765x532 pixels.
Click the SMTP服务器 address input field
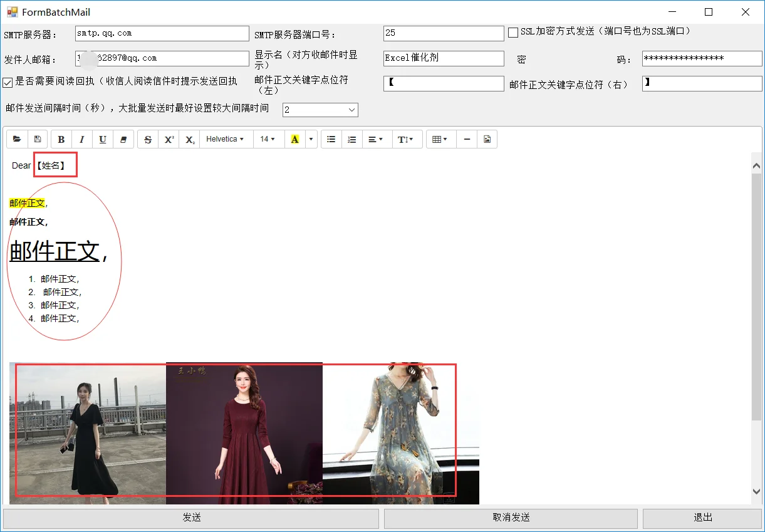pyautogui.click(x=162, y=33)
